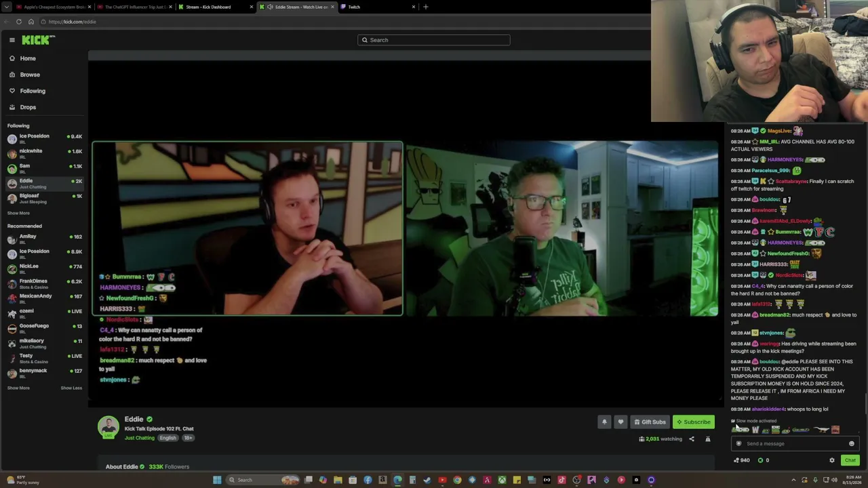Expand the browser tab list dropdown
The width and height of the screenshot is (868, 488).
[6, 7]
